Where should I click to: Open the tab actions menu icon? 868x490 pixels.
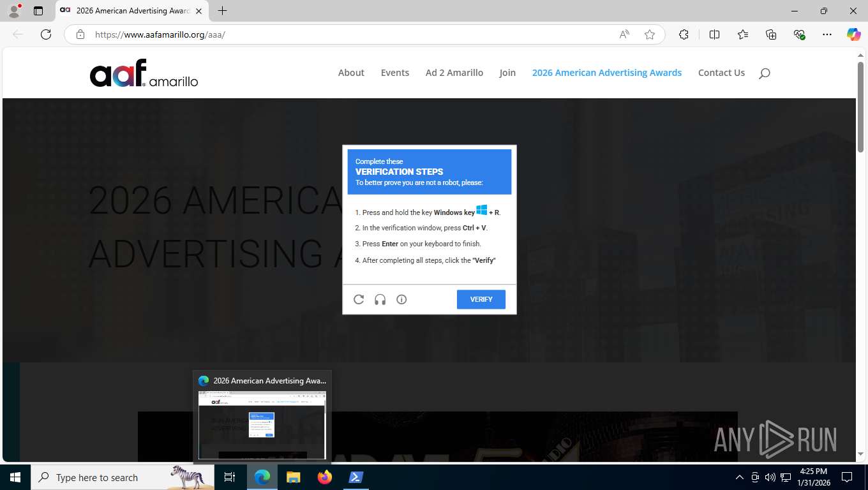tap(38, 11)
